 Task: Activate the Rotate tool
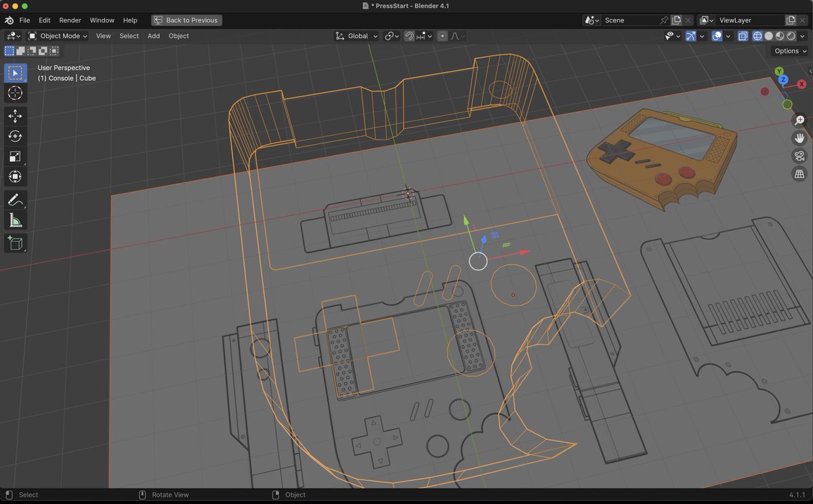pyautogui.click(x=16, y=137)
